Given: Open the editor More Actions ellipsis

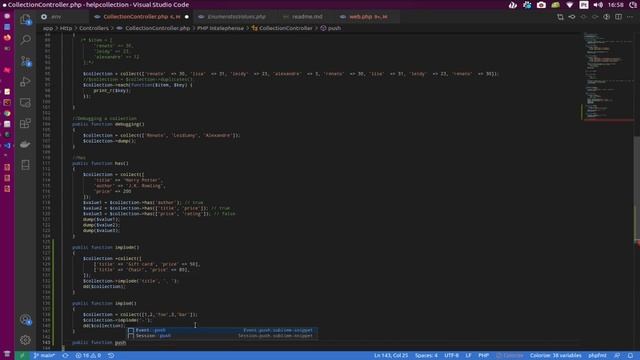Looking at the screenshot, I should pyautogui.click(x=630, y=17).
